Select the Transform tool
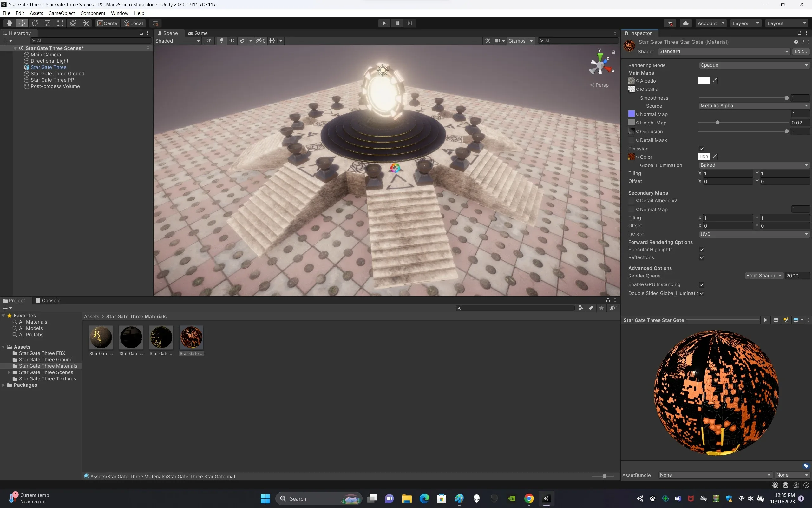This screenshot has width=812, height=508. coord(73,23)
